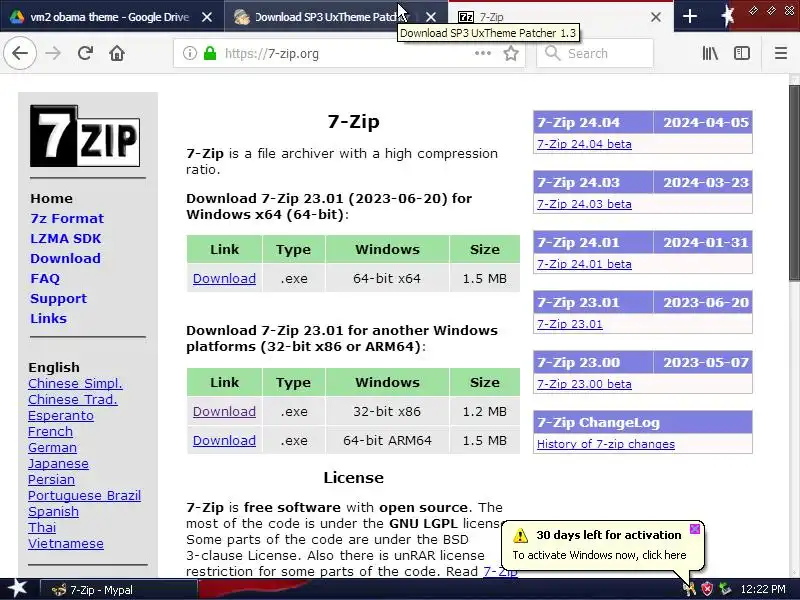Screen dimensions: 800x600
Task: Open History of 7-zip changes link
Action: (606, 444)
